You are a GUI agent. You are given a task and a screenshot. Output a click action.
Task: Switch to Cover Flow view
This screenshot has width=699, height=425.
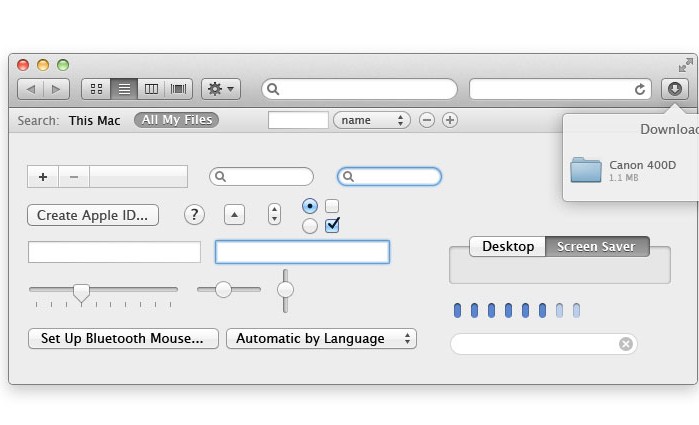tap(179, 89)
